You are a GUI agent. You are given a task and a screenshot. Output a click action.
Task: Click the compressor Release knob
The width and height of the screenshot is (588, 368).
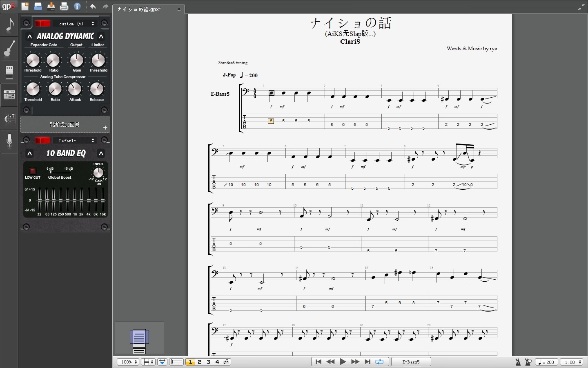tap(97, 89)
